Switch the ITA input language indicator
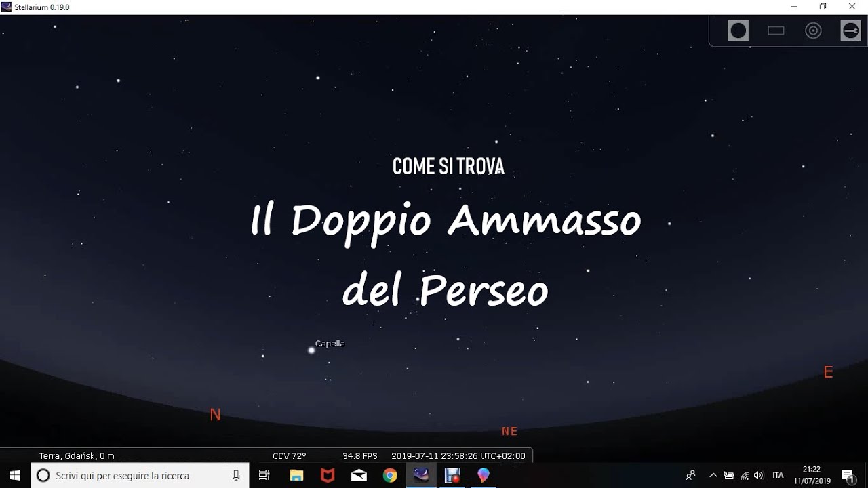 pyautogui.click(x=778, y=476)
